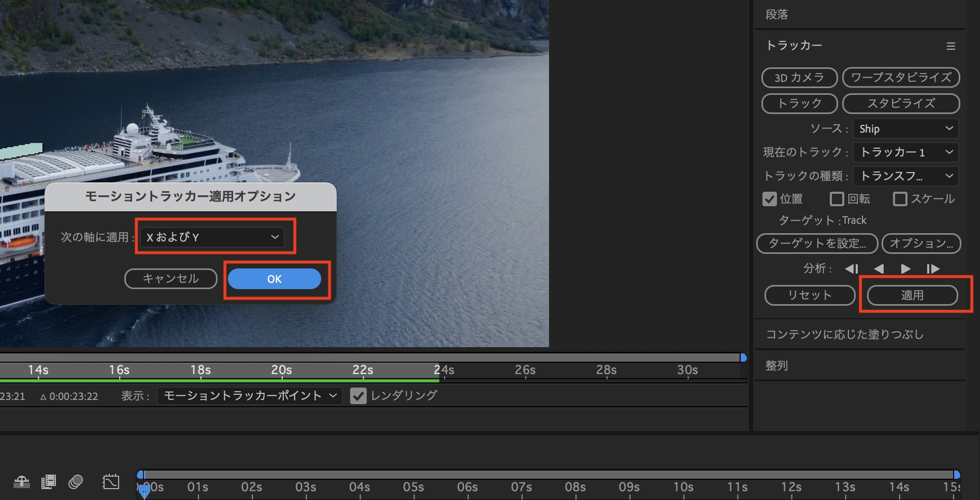This screenshot has height=500, width=980.
Task: Open the ソース dropdown showing Ship
Action: tap(905, 128)
